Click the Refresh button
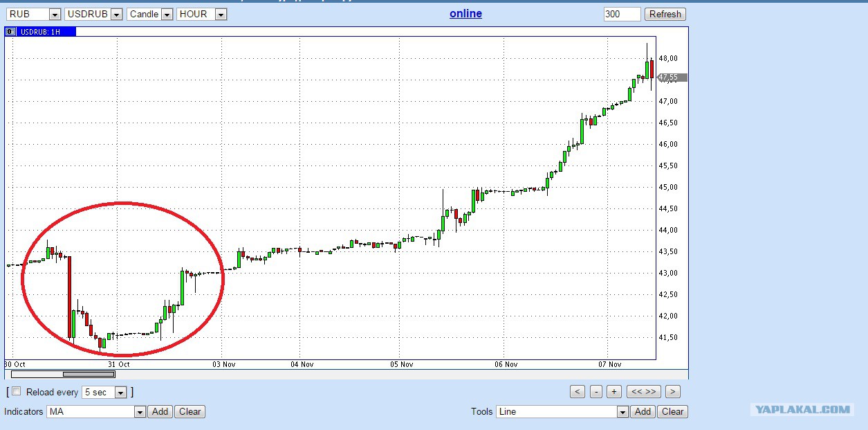 point(665,14)
